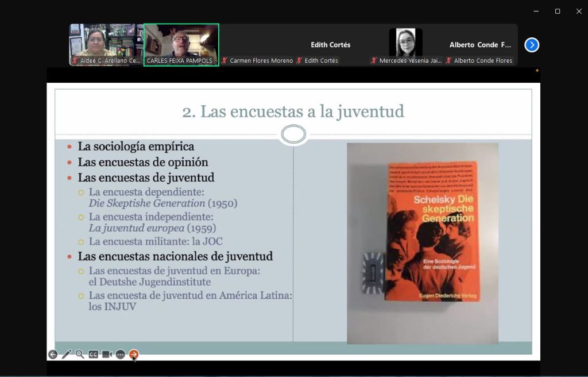Screen dimensions: 588x377
Task: Click muted mic icon beside Alberto Conde Flores
Action: [449, 60]
